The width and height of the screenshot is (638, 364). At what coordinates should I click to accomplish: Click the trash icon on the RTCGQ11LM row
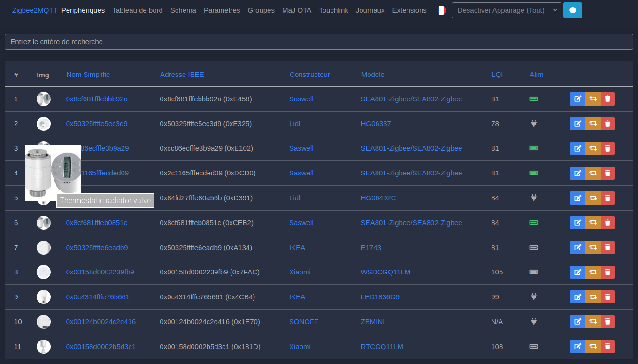click(x=607, y=346)
